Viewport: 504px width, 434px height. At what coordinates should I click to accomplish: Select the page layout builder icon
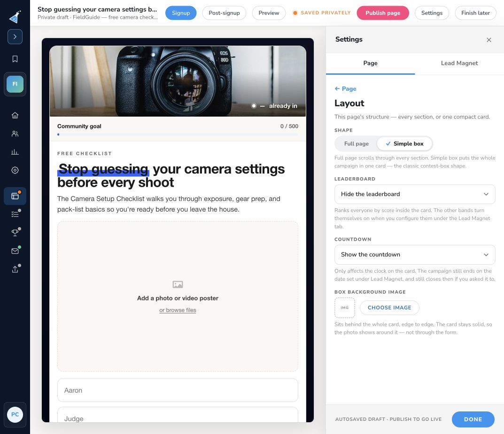[15, 196]
